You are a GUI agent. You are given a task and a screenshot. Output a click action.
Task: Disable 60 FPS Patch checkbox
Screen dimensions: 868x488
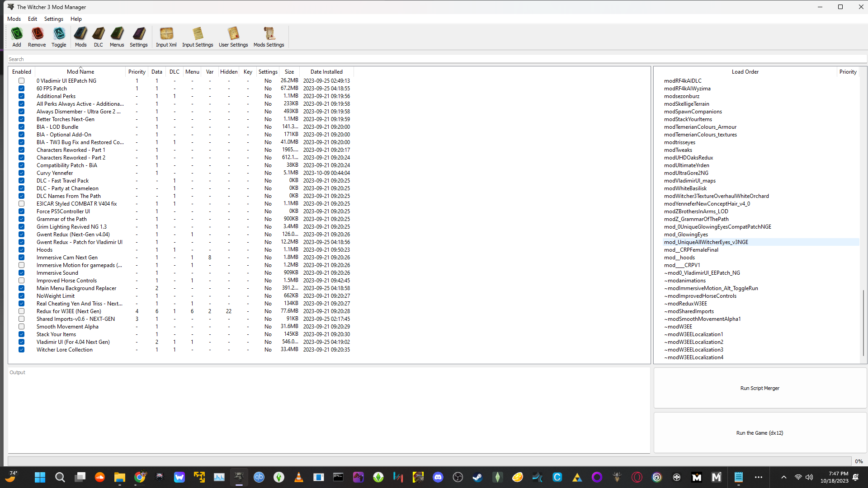pos(21,89)
